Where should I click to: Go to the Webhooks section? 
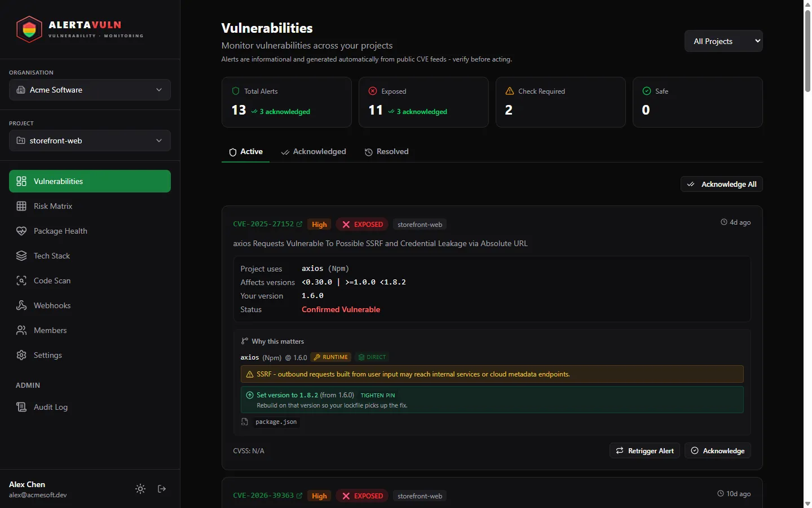point(90,305)
